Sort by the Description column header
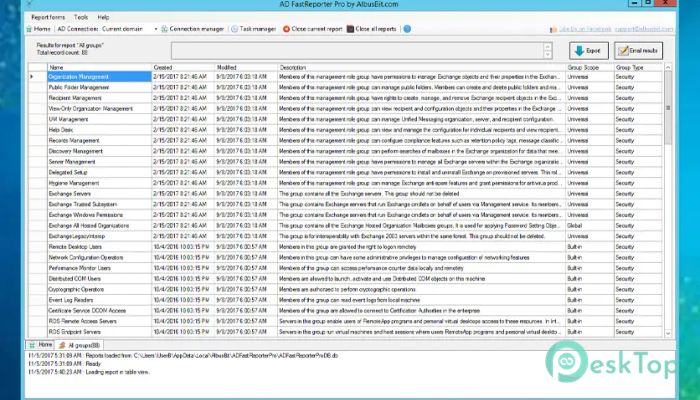The image size is (700, 400). [421, 67]
